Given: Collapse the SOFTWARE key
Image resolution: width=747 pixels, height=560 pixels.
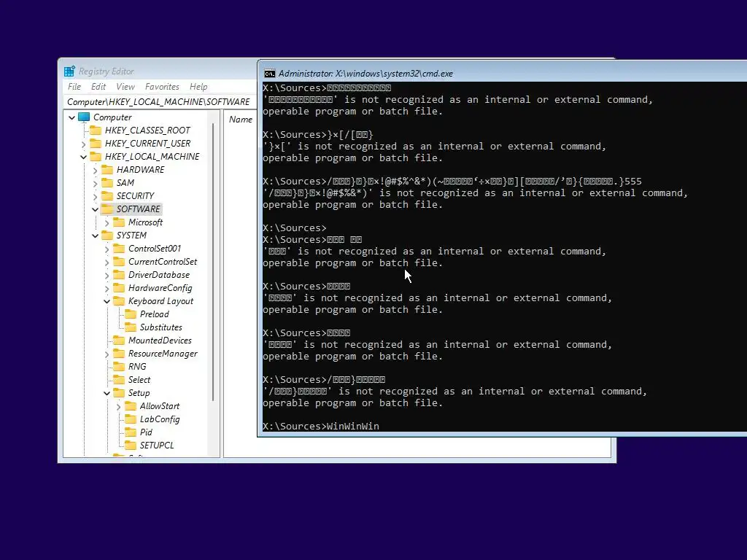Looking at the screenshot, I should tap(96, 209).
